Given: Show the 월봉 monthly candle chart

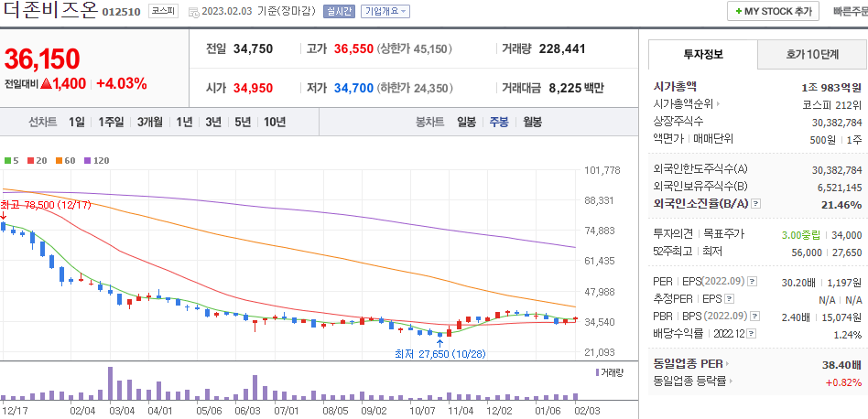Looking at the screenshot, I should tap(533, 123).
